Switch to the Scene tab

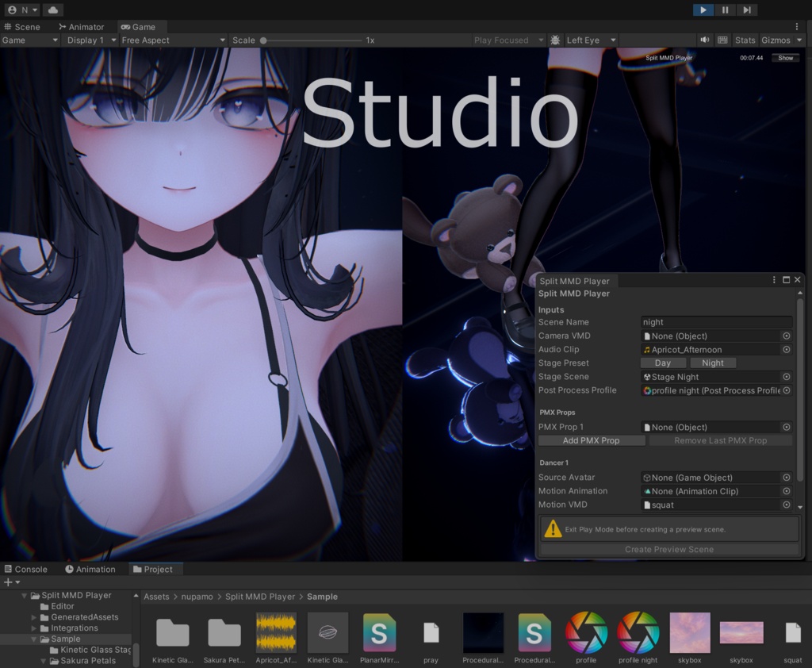click(x=22, y=27)
